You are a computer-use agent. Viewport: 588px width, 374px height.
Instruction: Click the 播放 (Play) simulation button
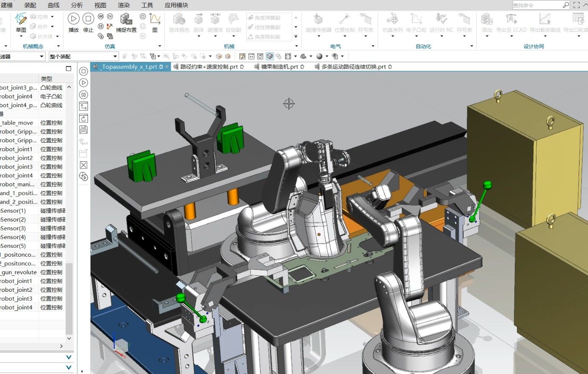(x=74, y=19)
